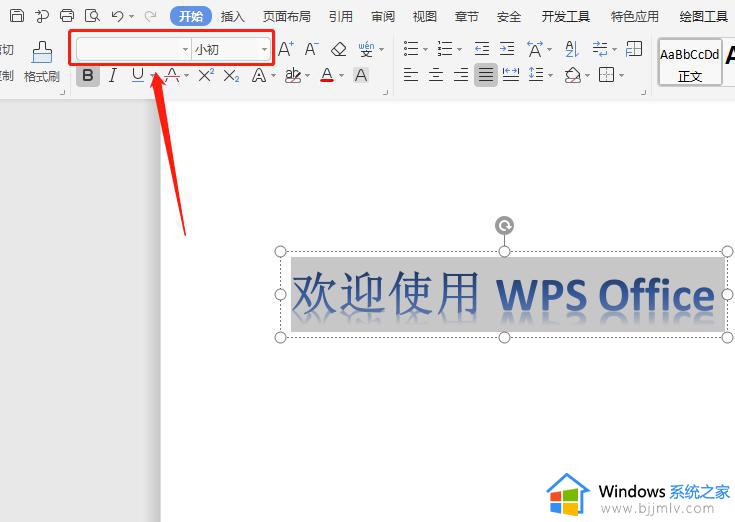The height and width of the screenshot is (522, 735).
Task: Click Increase Indent icon
Action: pos(507,49)
